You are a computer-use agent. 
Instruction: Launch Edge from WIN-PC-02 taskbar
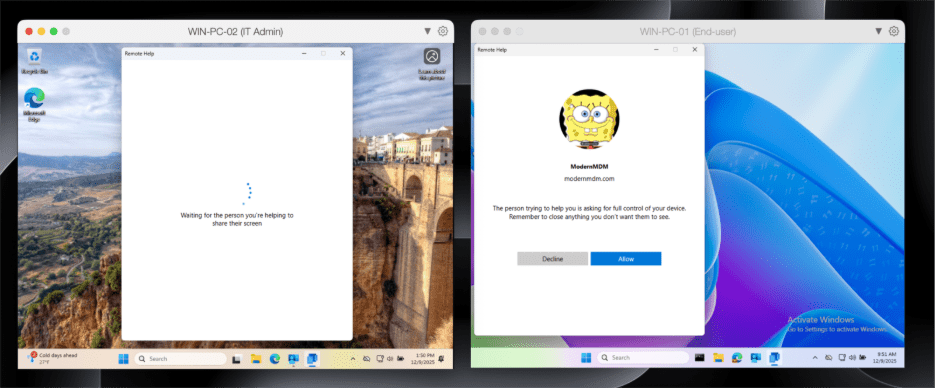275,359
